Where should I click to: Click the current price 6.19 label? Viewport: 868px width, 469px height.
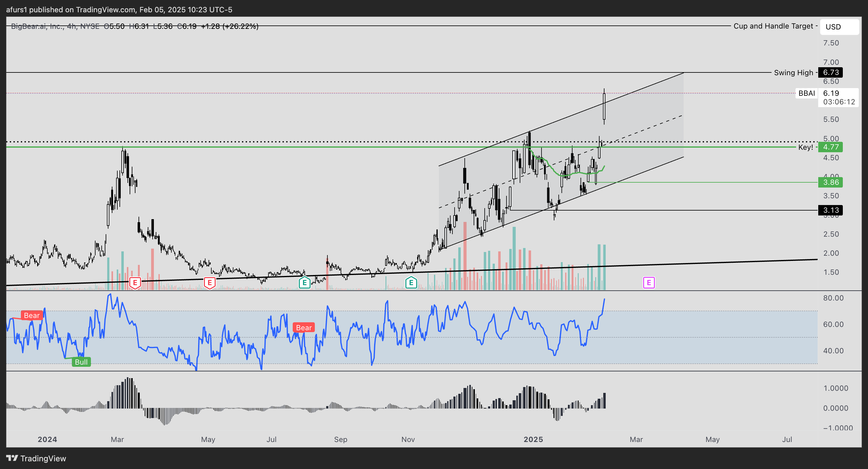pos(831,93)
